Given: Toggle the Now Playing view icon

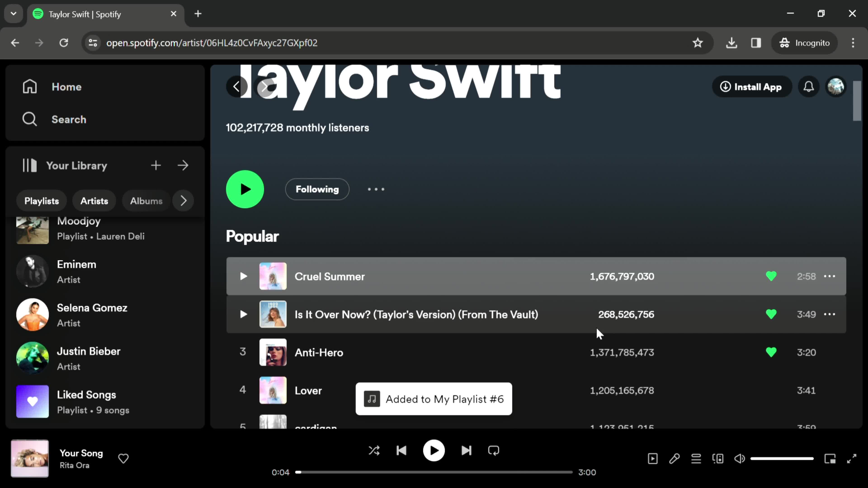Looking at the screenshot, I should (x=653, y=459).
